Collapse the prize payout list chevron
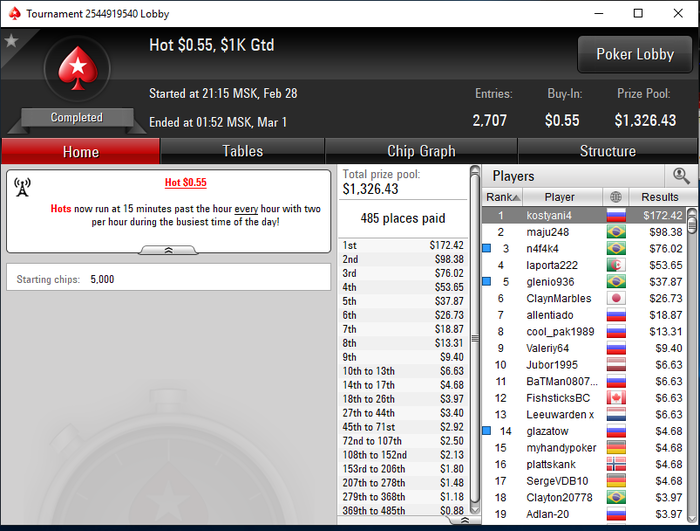 click(464, 520)
